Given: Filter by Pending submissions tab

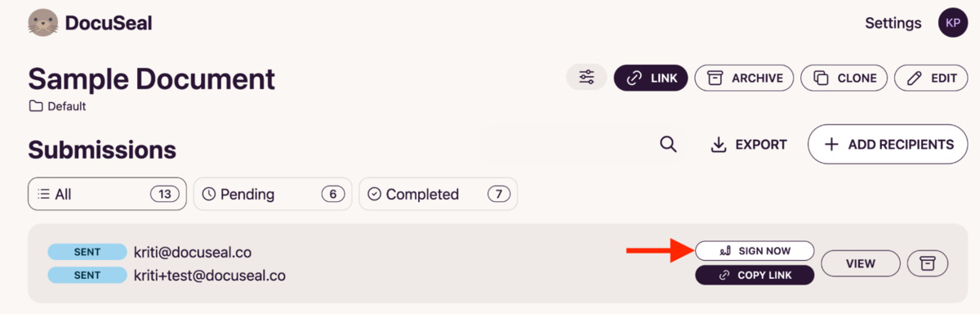Looking at the screenshot, I should [x=273, y=195].
